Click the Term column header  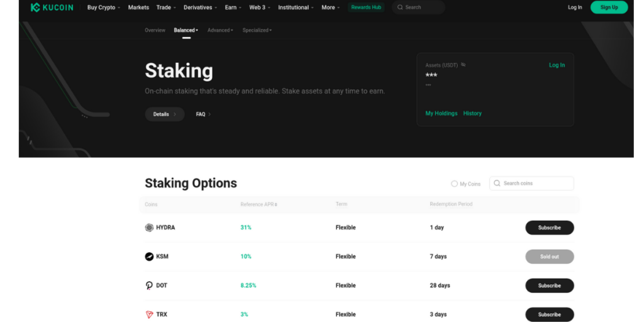(x=341, y=204)
